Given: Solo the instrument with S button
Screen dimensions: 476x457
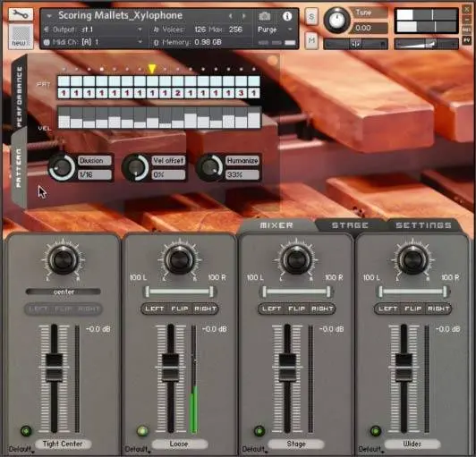Looking at the screenshot, I should (311, 17).
